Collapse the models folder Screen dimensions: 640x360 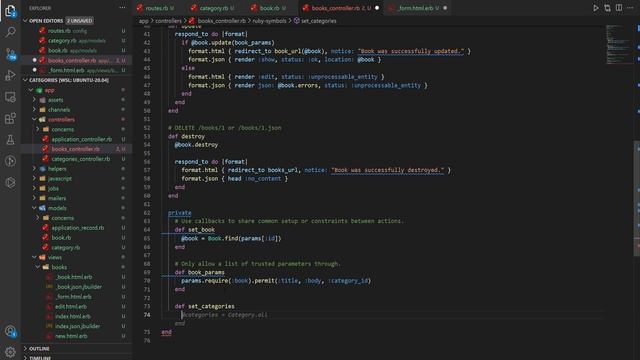tap(35, 208)
